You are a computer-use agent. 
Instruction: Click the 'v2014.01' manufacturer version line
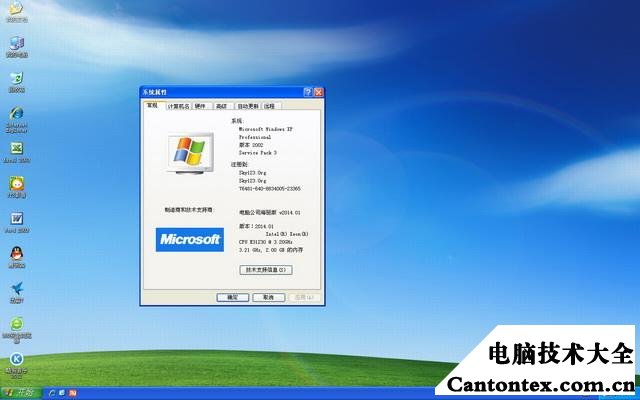pyautogui.click(x=269, y=213)
